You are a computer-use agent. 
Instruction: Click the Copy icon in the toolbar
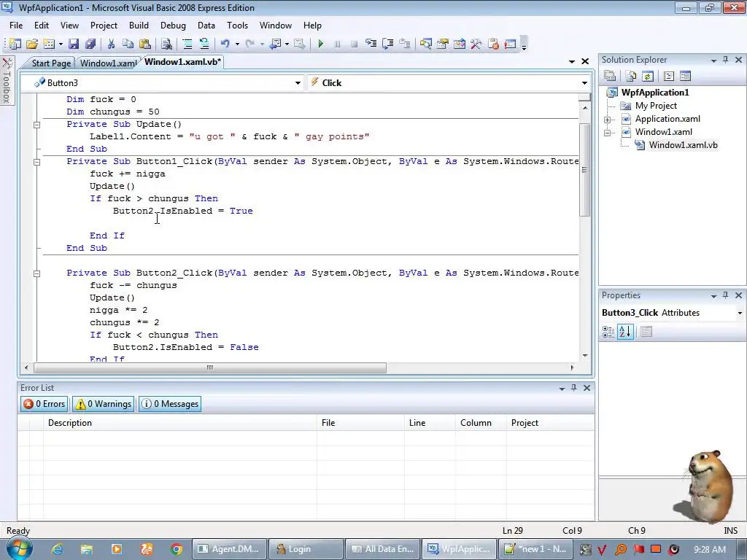128,44
